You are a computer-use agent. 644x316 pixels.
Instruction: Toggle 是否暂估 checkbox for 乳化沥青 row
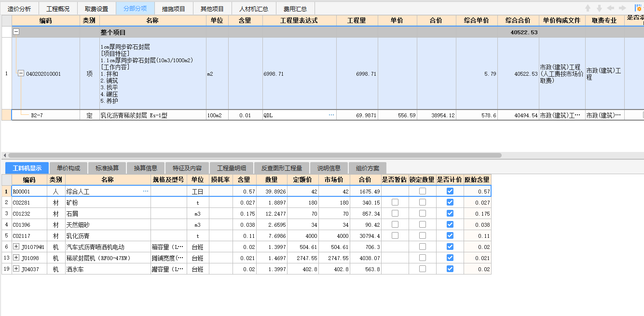tap(395, 235)
